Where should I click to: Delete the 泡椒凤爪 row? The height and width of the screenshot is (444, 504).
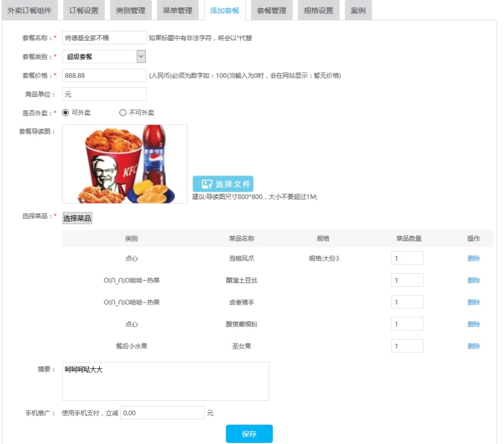473,258
